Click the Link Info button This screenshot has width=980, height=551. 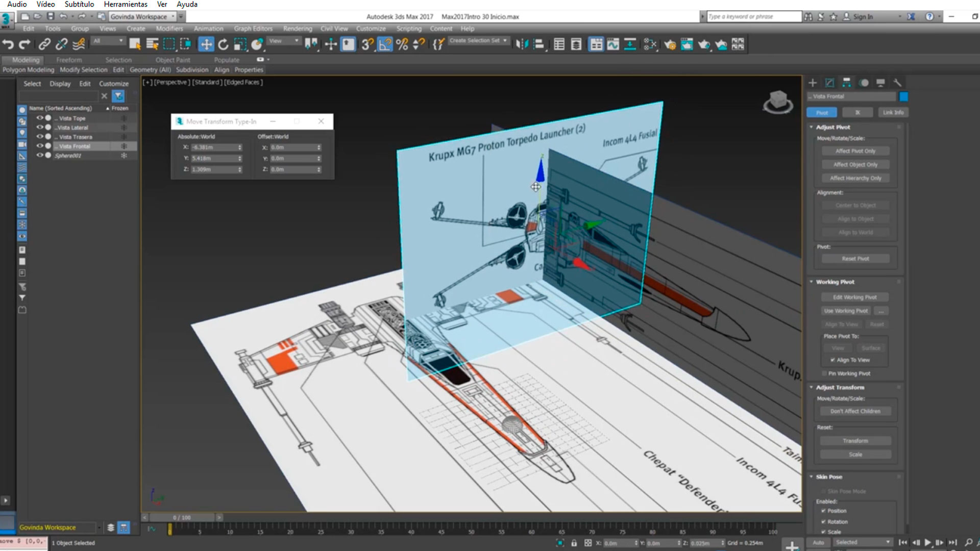(x=893, y=112)
